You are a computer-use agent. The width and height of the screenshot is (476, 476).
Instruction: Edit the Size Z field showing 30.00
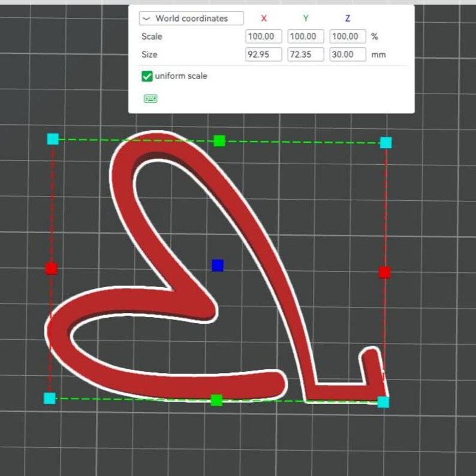point(348,55)
